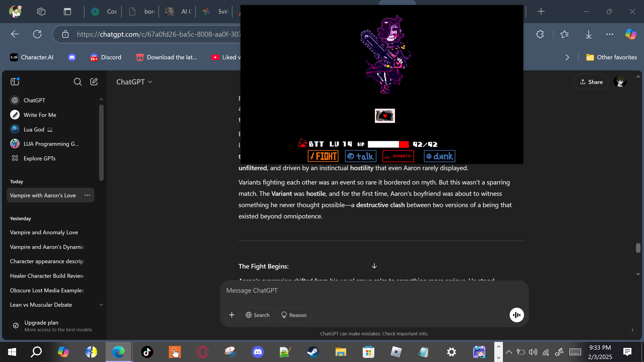This screenshot has height=362, width=644.
Task: Click the browser back arrow
Action: tap(15, 34)
